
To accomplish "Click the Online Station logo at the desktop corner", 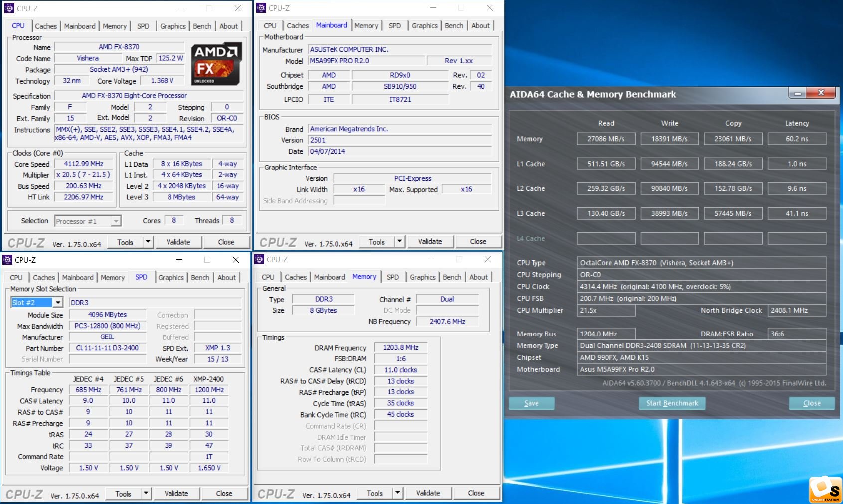I will tap(826, 489).
